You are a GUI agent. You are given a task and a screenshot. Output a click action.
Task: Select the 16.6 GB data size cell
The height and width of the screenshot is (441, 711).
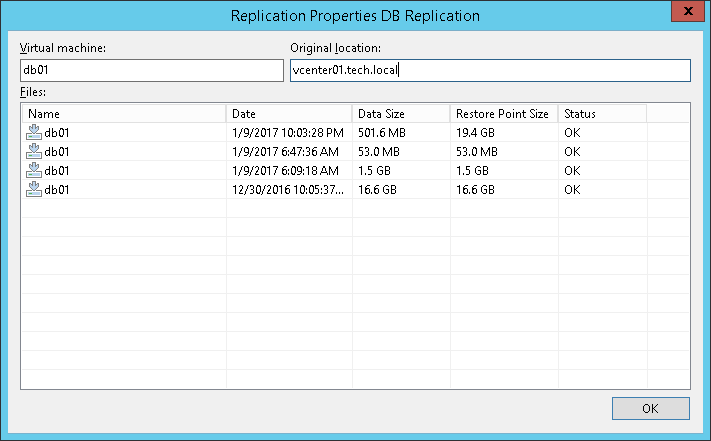(x=376, y=189)
